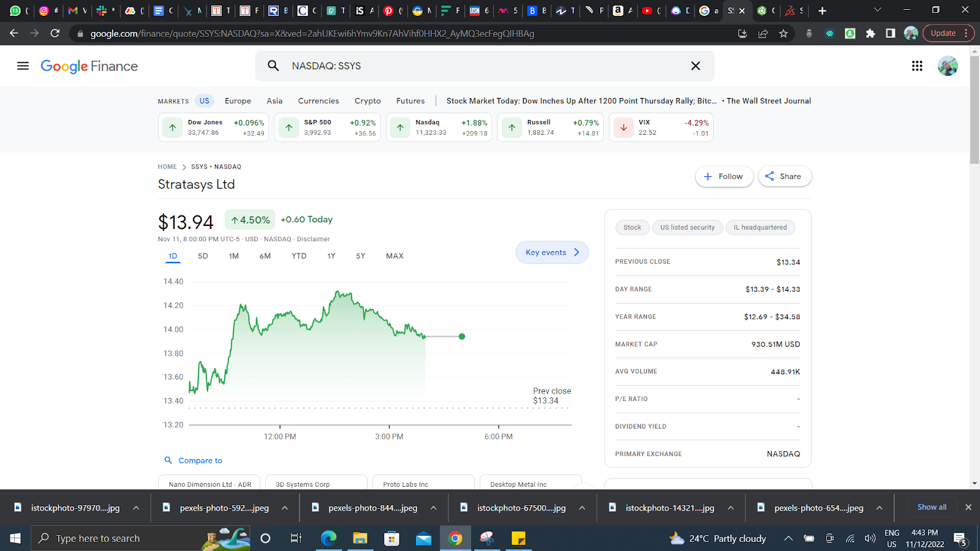Screen dimensions: 980x551
Task: Click the Google Finance logo
Action: coord(89,66)
